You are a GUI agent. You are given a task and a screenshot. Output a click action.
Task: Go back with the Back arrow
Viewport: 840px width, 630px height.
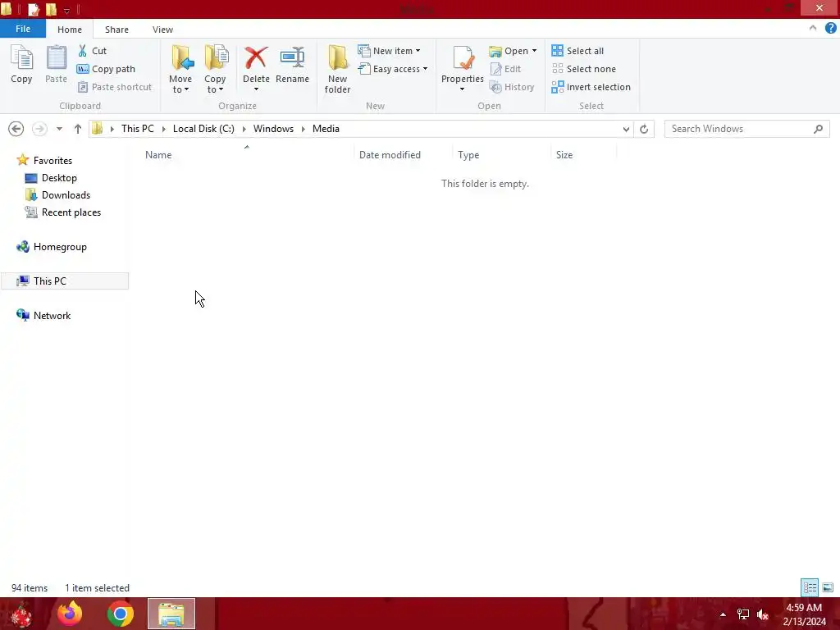pyautogui.click(x=16, y=129)
